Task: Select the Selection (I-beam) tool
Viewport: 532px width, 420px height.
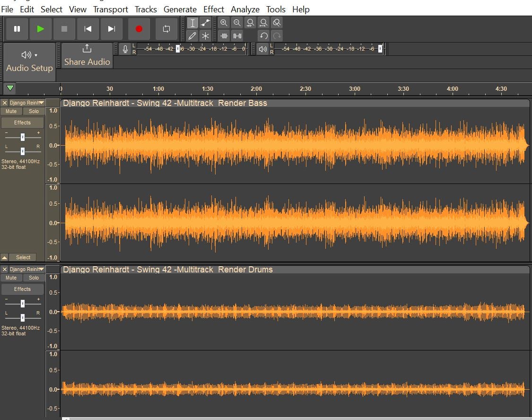Action: click(192, 23)
